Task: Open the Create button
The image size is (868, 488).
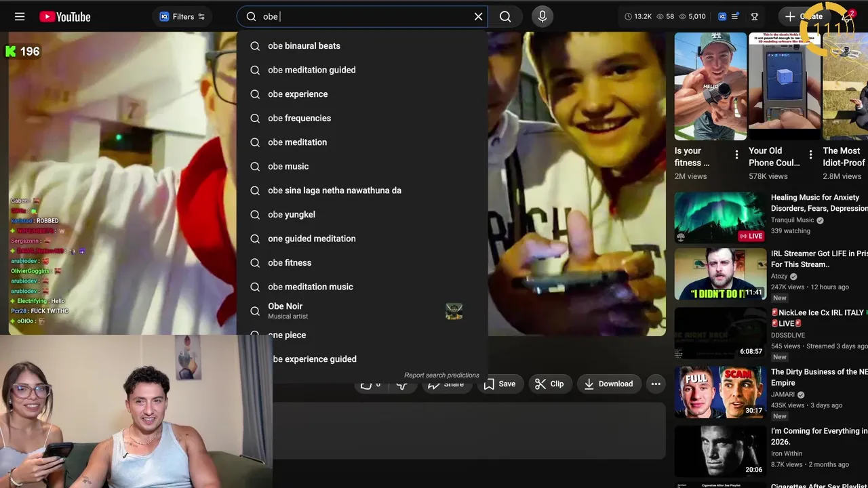Action: pyautogui.click(x=804, y=17)
